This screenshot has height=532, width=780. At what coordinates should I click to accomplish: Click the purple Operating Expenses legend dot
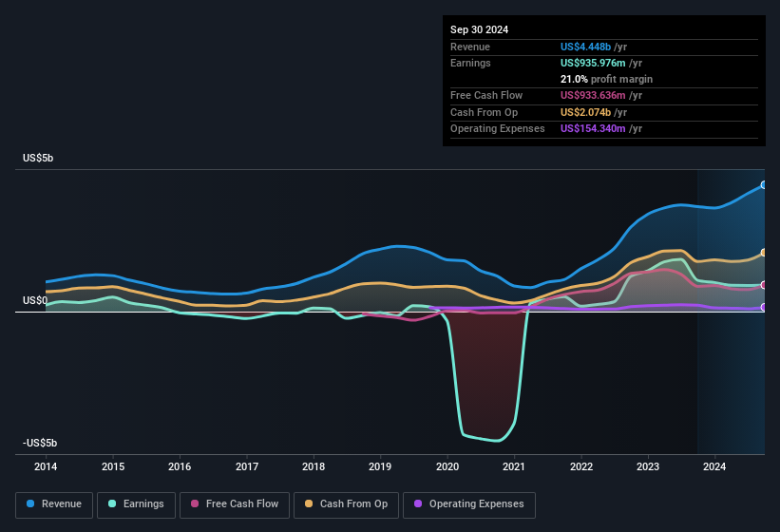coord(417,504)
